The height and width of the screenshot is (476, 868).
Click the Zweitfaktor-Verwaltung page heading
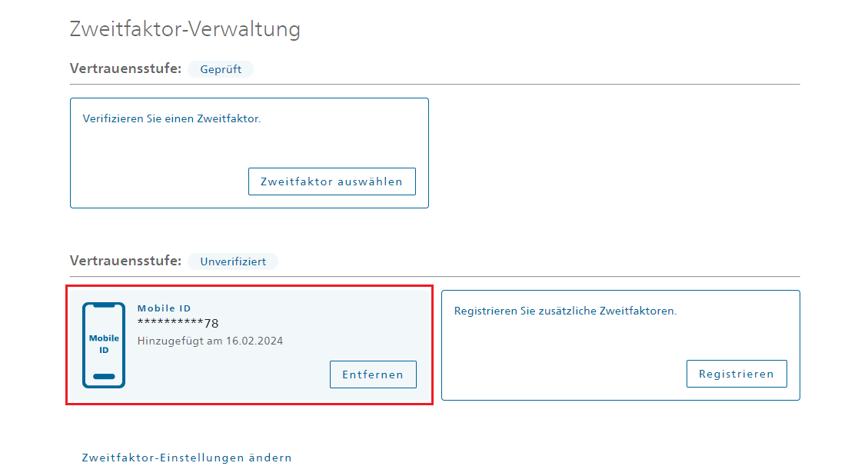pos(185,28)
